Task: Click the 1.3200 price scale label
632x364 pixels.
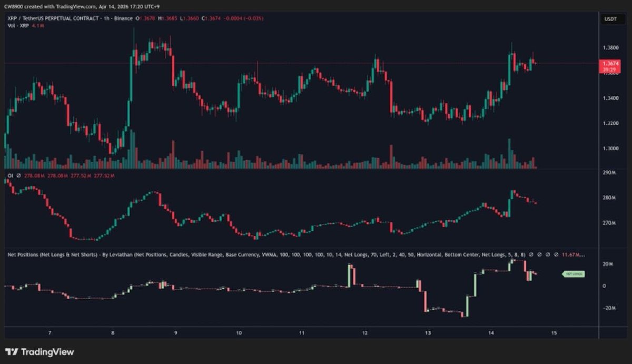Action: (611, 123)
